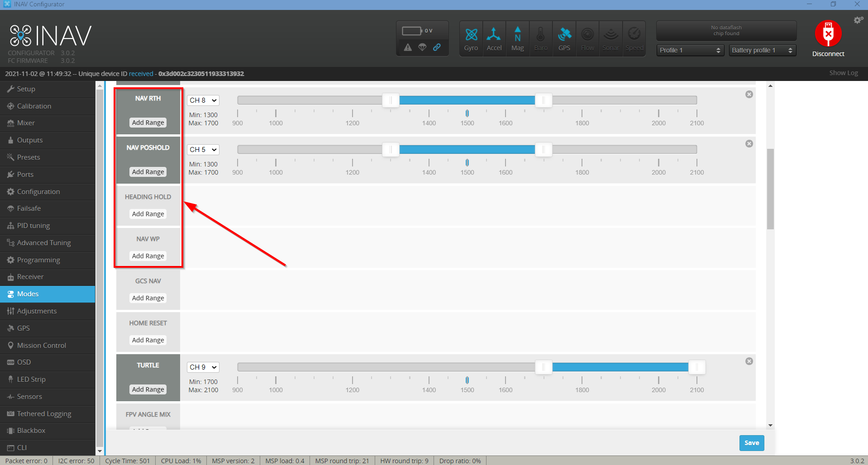This screenshot has width=868, height=465.
Task: Click the link icon near battery indicator
Action: (x=437, y=47)
